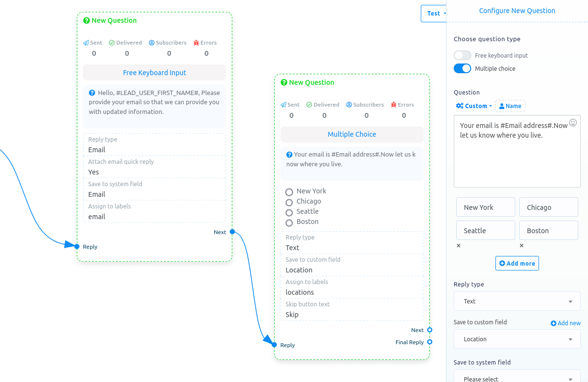Click the Name insert button
Screen dimensions: 588x382
click(510, 106)
